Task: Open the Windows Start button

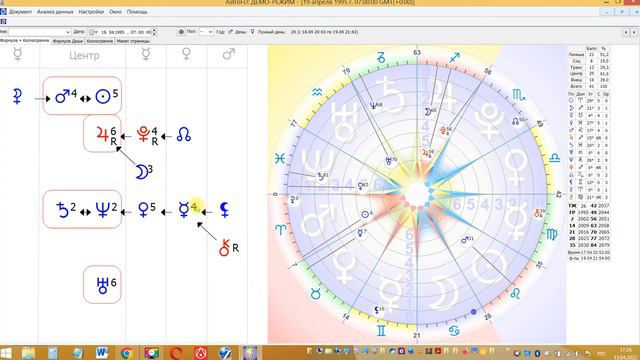Action: point(6,353)
